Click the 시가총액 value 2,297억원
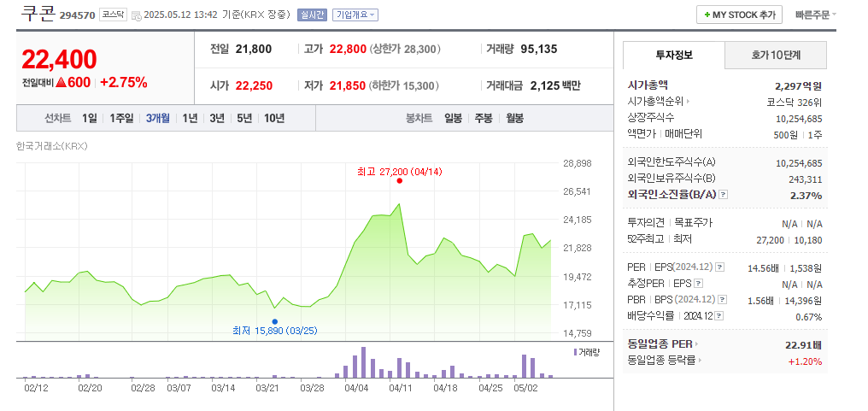868x411 pixels. coord(799,85)
